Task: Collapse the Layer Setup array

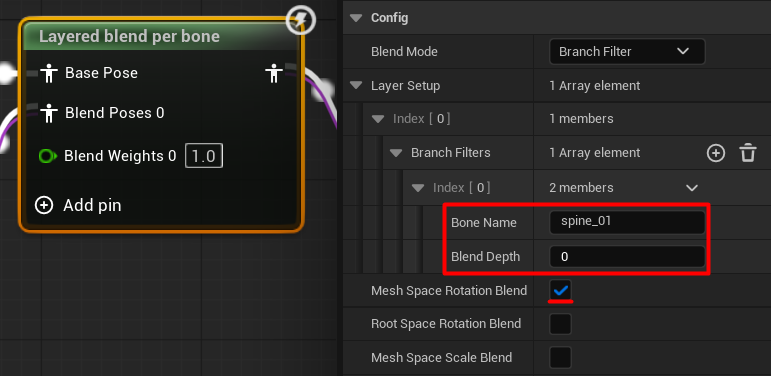Action: pos(356,86)
